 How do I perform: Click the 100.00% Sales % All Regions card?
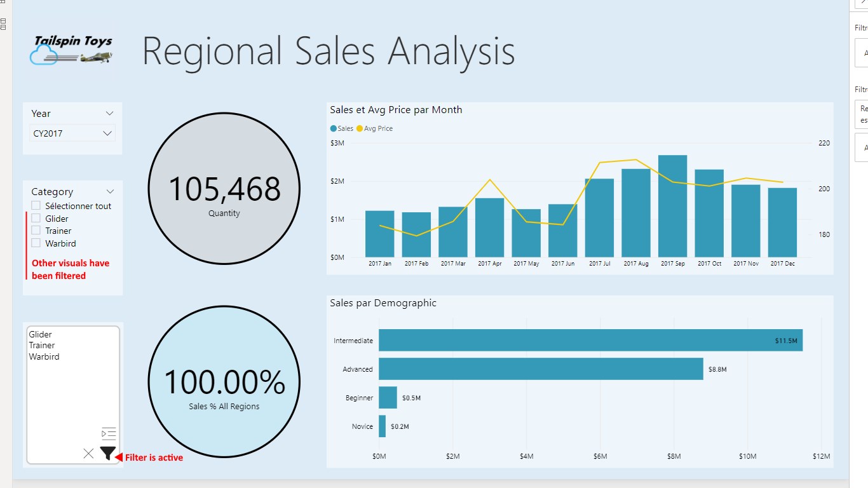224,382
